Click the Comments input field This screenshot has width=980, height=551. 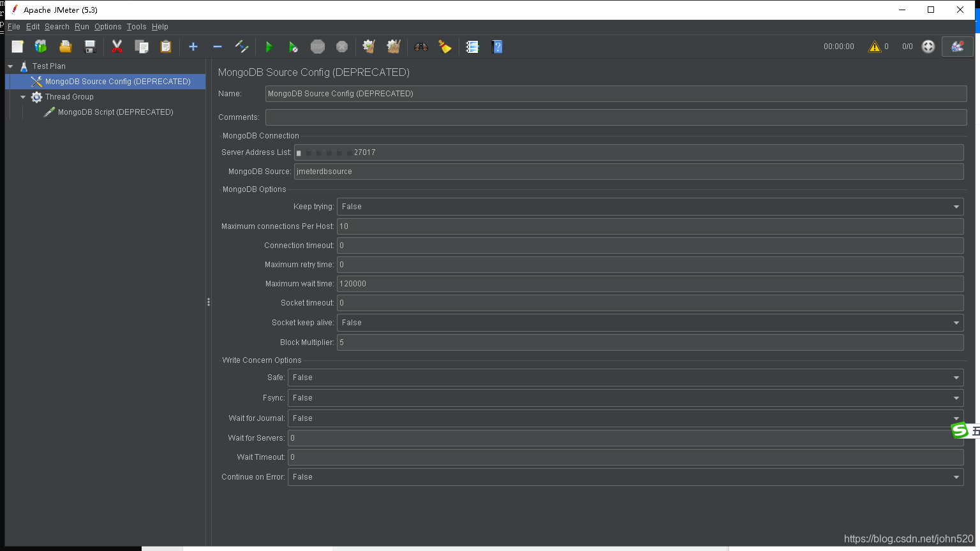coord(616,117)
